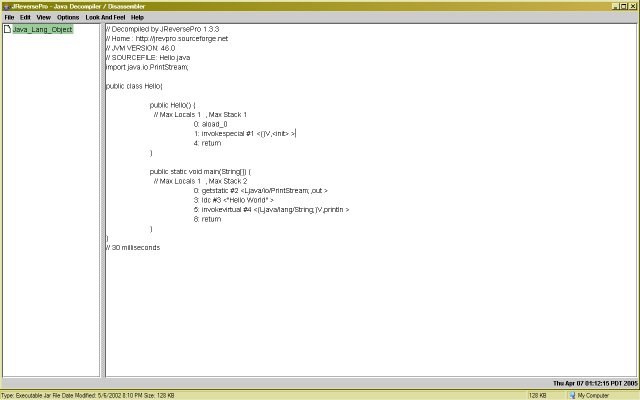Open the View menu
The image size is (640, 400).
tap(43, 17)
